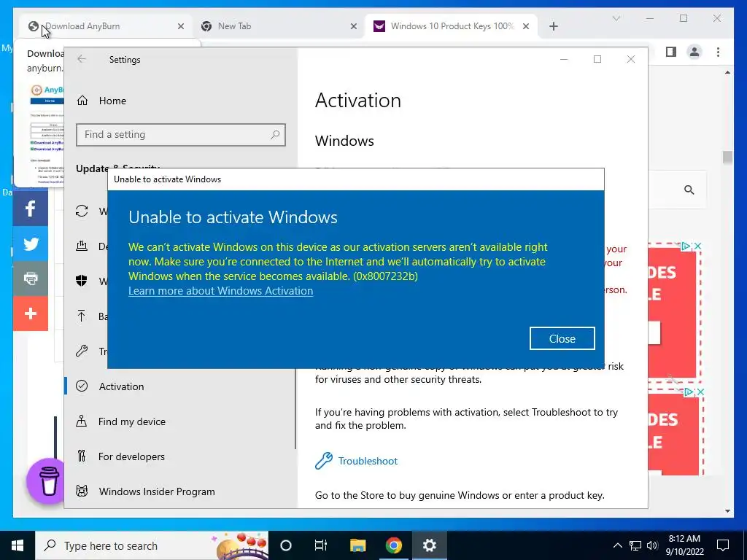Click the purple coffee cup button
This screenshot has height=560, width=747.
[x=48, y=481]
